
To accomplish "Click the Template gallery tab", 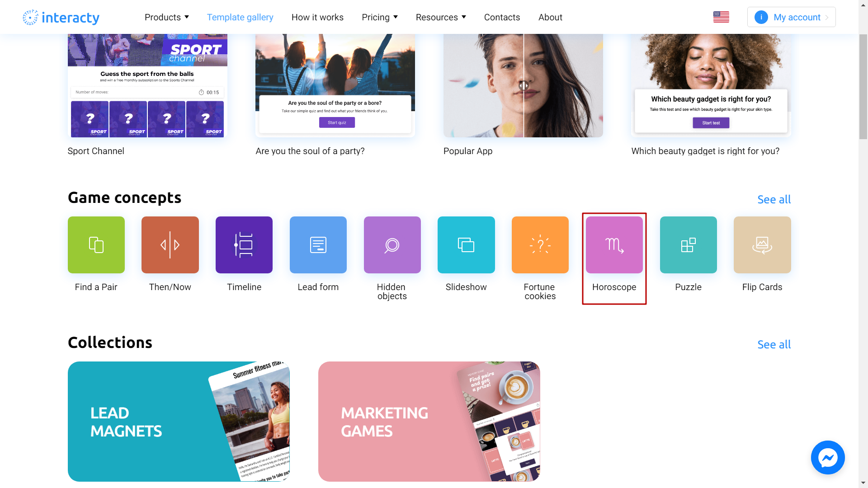I will tap(240, 17).
